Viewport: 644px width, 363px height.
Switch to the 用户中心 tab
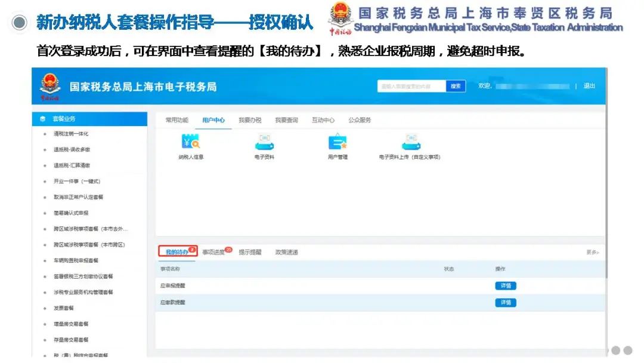pyautogui.click(x=213, y=120)
